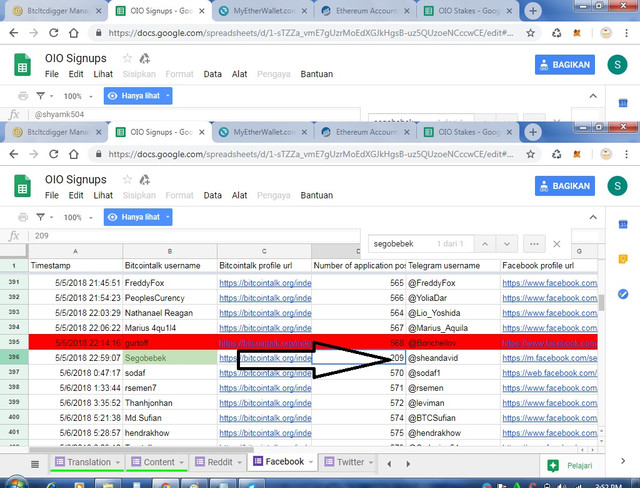Click the BAGIKAN share button in the upper window
The width and height of the screenshot is (640, 488).
[565, 65]
